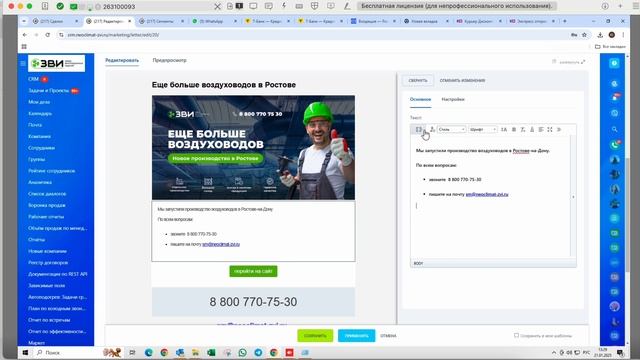Screen dimensions: 640x360
Task: Click the Отмена link
Action: (388, 336)
